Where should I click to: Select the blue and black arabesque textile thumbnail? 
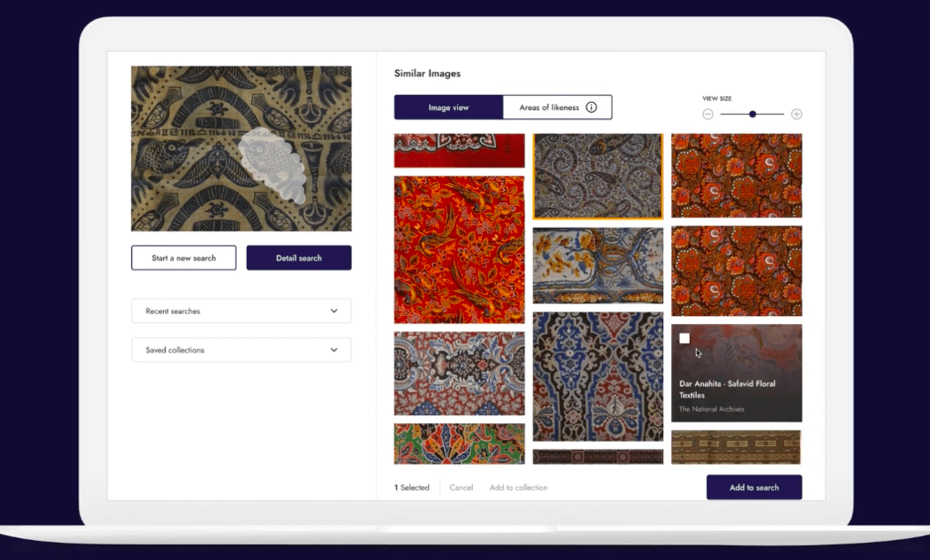coord(598,376)
